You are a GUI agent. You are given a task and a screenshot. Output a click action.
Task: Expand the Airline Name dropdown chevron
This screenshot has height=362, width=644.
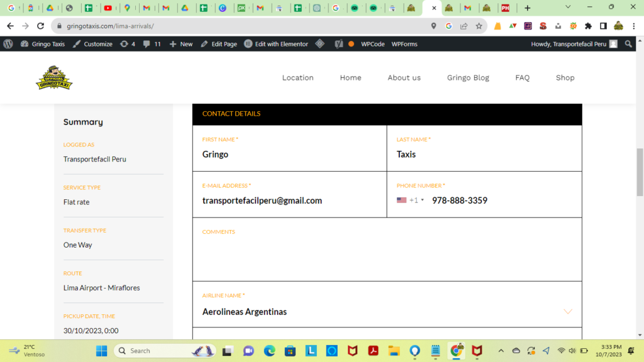[x=568, y=312]
